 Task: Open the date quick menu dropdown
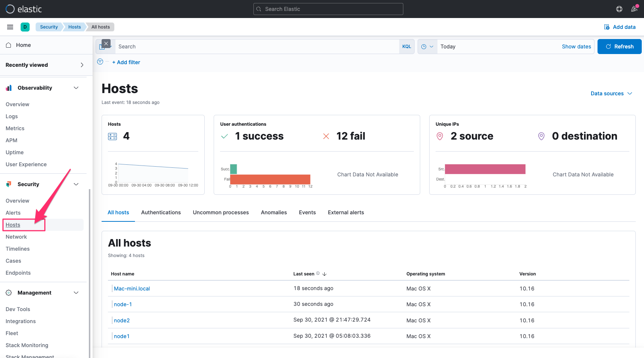coord(427,47)
